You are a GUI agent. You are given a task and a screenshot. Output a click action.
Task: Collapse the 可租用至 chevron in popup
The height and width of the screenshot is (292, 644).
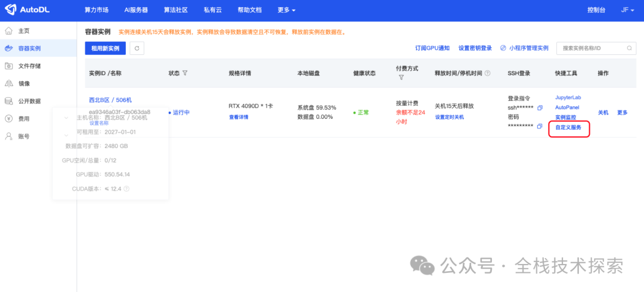[66, 134]
